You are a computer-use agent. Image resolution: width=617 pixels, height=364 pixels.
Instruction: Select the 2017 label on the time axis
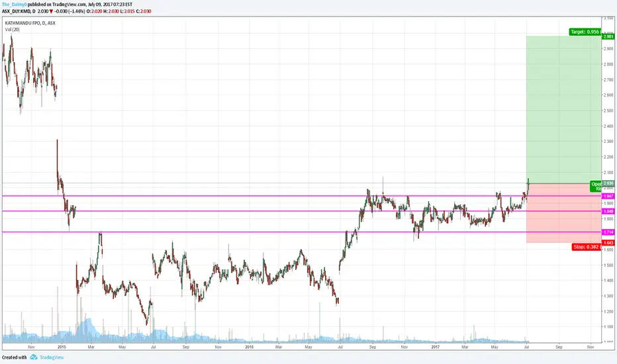point(435,347)
